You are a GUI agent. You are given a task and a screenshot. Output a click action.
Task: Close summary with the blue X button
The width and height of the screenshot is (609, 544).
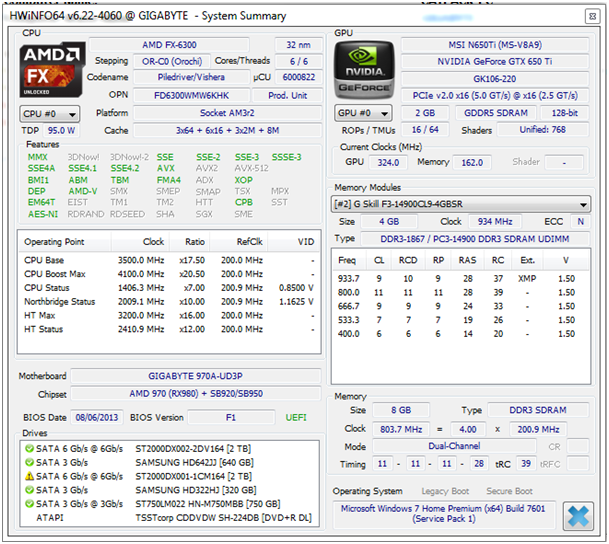pyautogui.click(x=578, y=516)
